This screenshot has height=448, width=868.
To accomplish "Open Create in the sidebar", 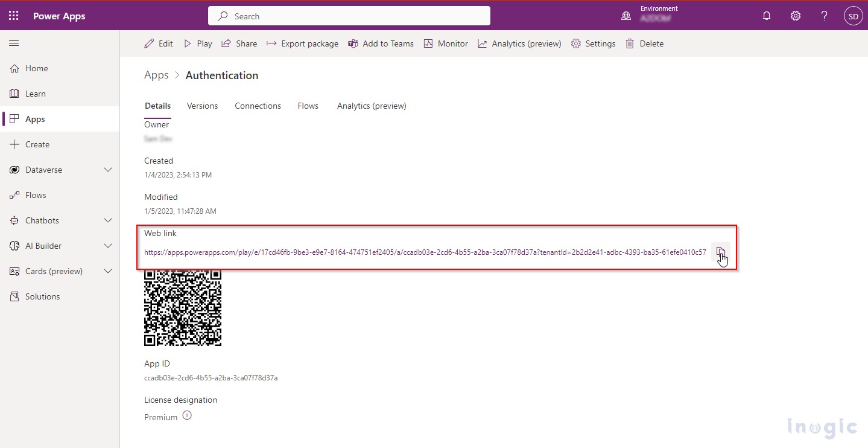I will (60, 144).
